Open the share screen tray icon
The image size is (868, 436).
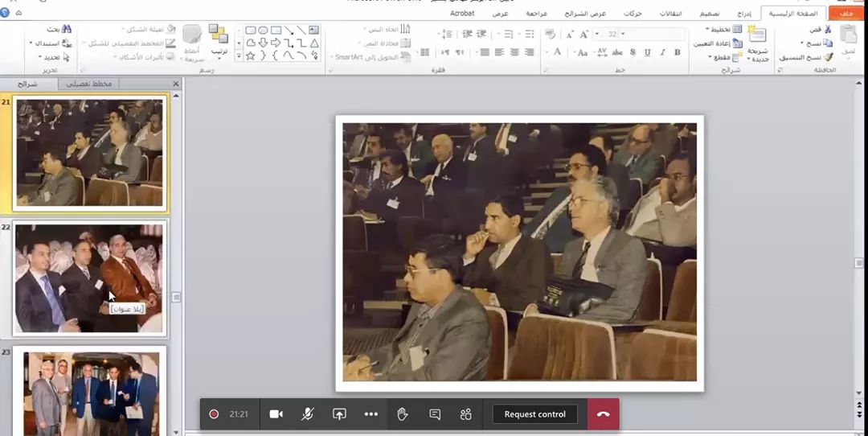tap(339, 414)
